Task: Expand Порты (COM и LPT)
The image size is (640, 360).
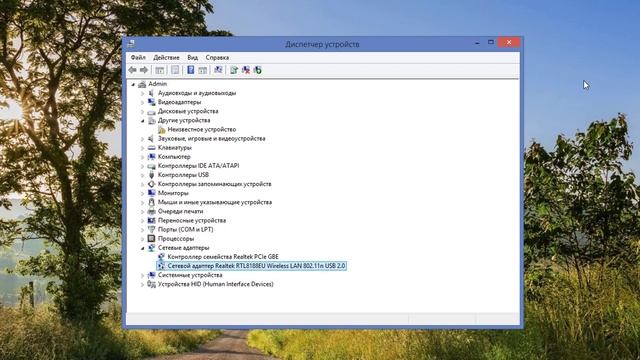Action: coord(142,230)
